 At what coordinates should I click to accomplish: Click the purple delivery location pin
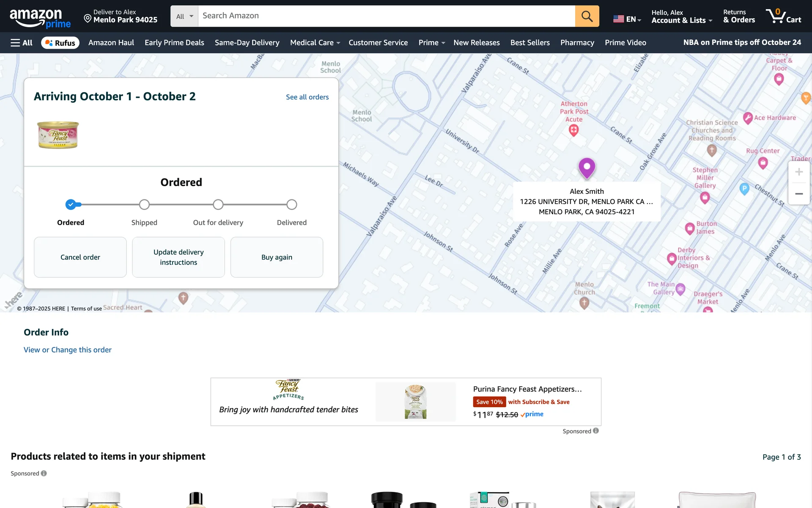(587, 167)
